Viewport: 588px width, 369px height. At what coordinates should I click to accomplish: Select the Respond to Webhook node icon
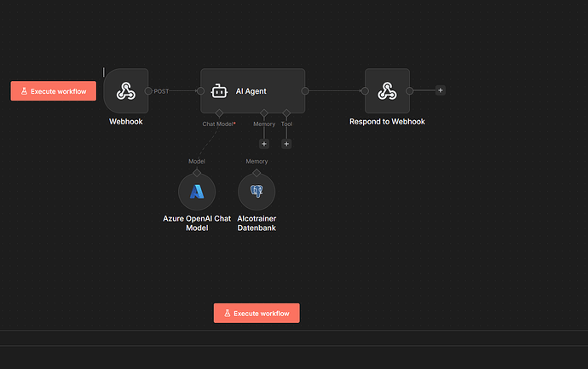pyautogui.click(x=387, y=90)
